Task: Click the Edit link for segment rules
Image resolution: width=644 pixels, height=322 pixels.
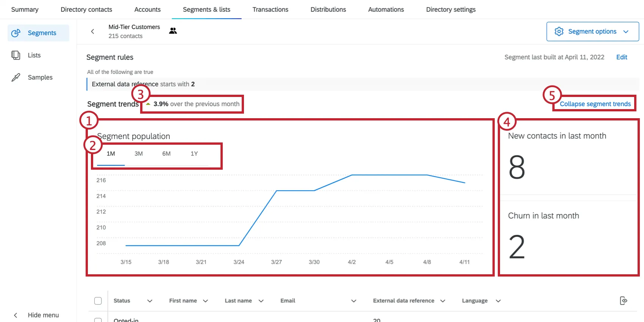Action: click(621, 57)
